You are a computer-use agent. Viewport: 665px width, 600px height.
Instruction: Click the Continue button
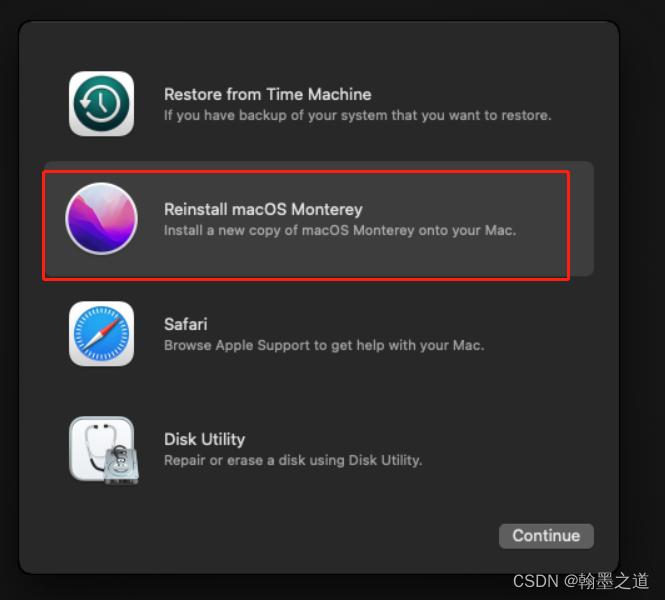[546, 536]
